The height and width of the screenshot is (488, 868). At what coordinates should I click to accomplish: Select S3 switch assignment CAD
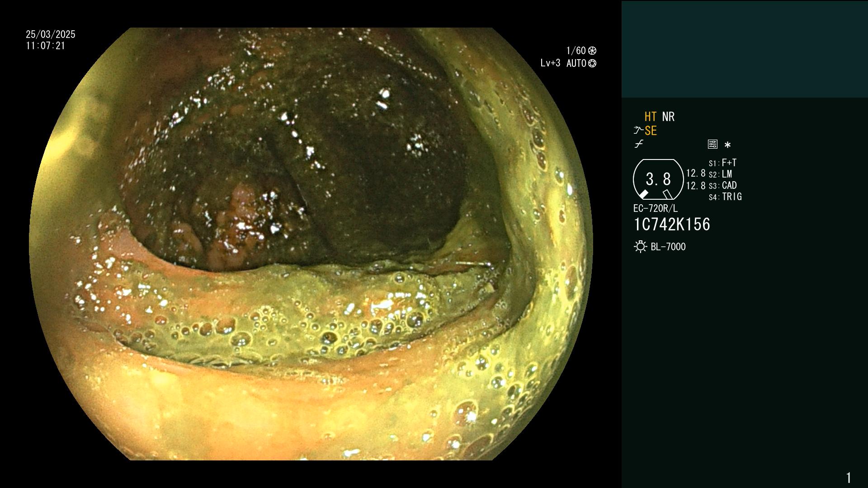(x=722, y=185)
